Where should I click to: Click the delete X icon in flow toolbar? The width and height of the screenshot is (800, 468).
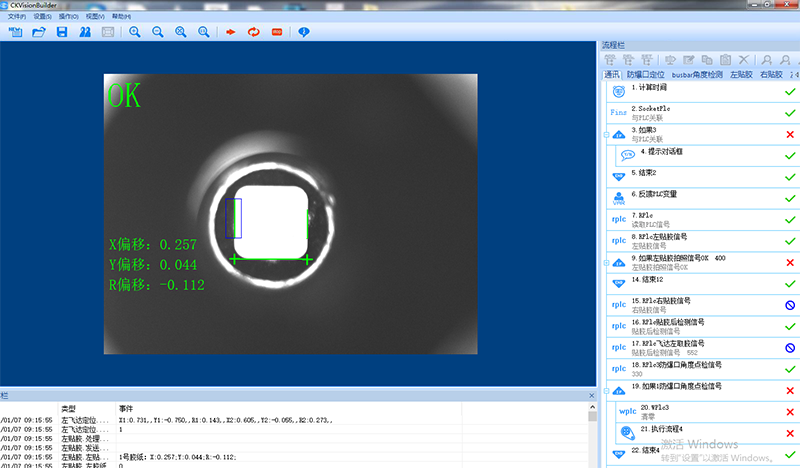743,60
